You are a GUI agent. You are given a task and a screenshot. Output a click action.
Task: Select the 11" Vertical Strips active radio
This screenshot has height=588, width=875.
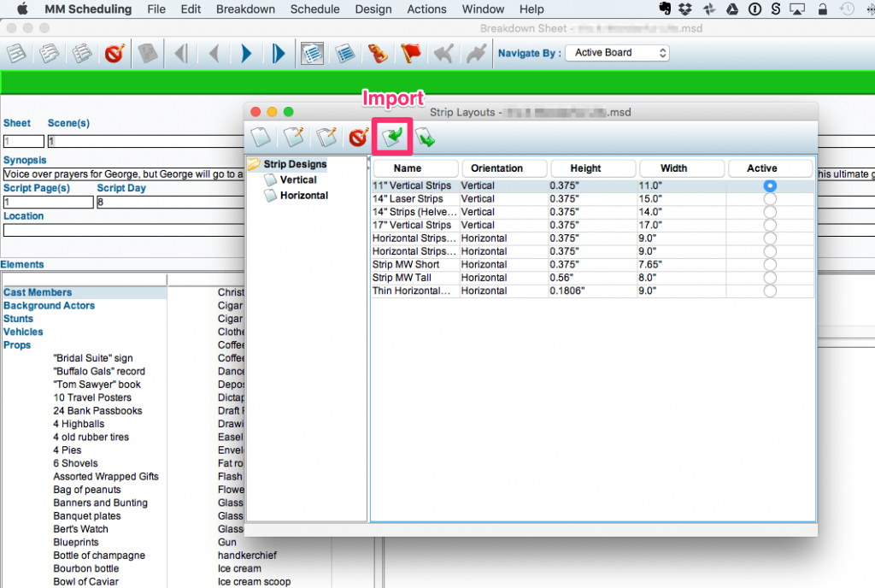point(770,185)
